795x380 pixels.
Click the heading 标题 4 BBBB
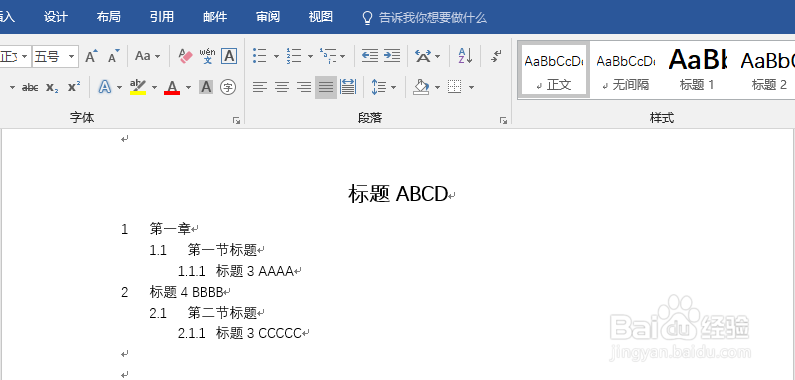click(x=187, y=292)
